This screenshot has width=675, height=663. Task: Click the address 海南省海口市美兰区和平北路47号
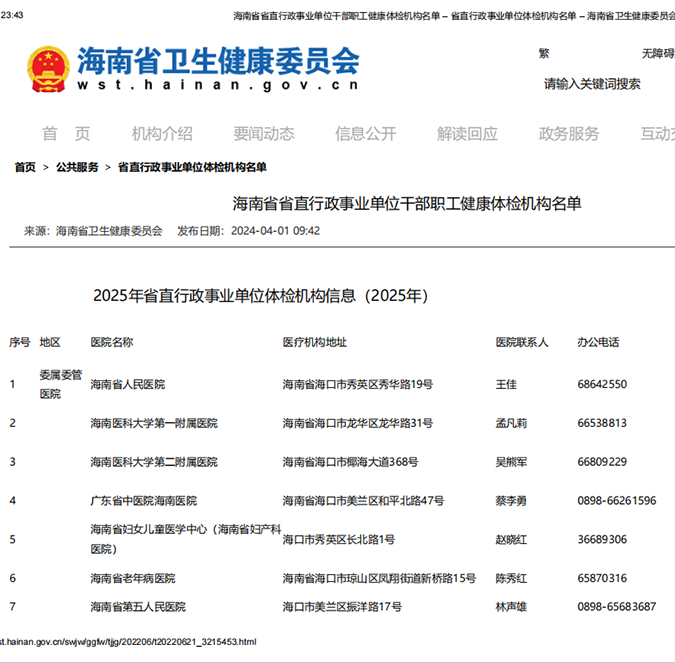(x=363, y=501)
